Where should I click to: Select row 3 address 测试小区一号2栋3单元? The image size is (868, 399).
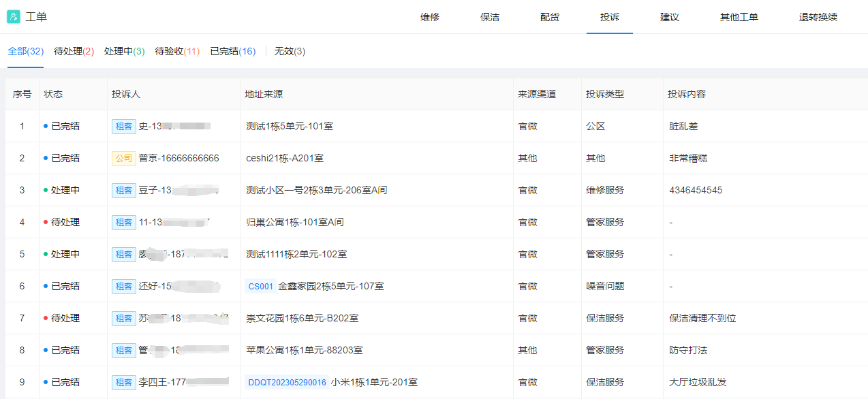(316, 190)
